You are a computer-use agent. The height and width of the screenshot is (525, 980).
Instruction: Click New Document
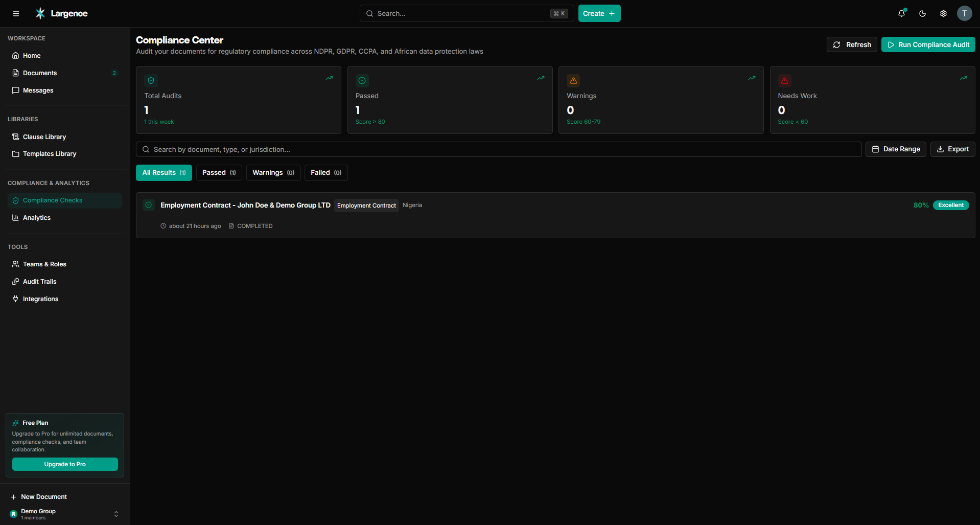point(44,497)
